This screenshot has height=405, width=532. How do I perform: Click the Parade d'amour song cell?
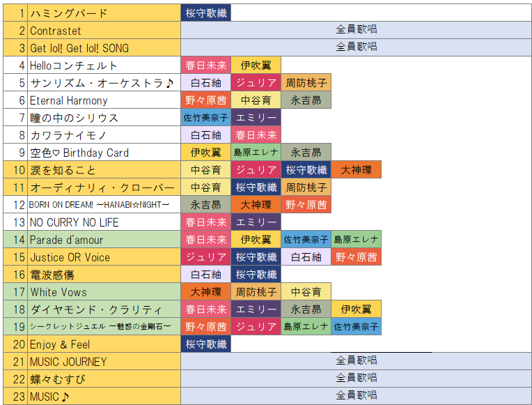pyautogui.click(x=103, y=240)
